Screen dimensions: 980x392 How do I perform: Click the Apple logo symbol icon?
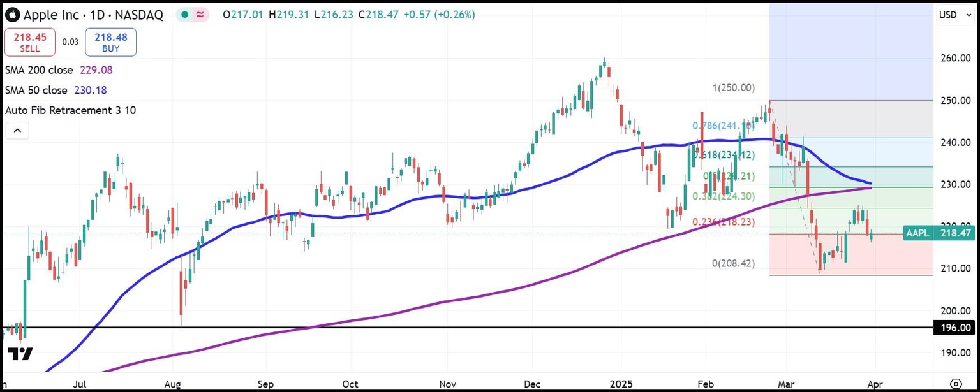tap(12, 14)
